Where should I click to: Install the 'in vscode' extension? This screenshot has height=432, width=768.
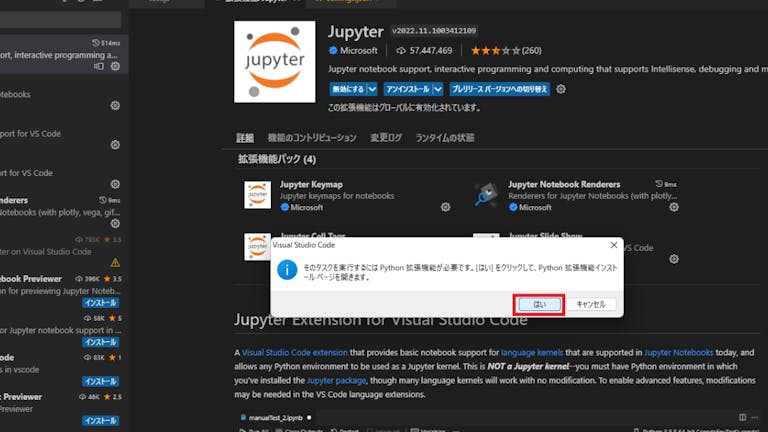100,382
